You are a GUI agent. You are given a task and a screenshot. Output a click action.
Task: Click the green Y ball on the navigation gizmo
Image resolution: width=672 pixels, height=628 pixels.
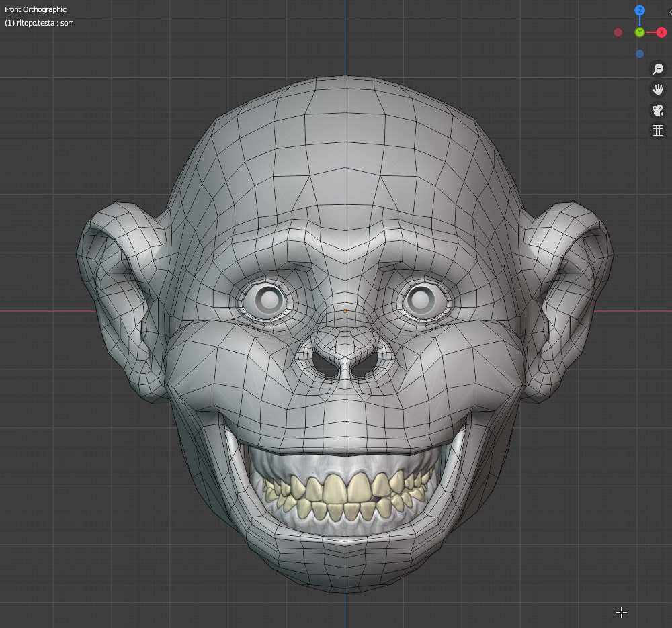click(x=638, y=32)
